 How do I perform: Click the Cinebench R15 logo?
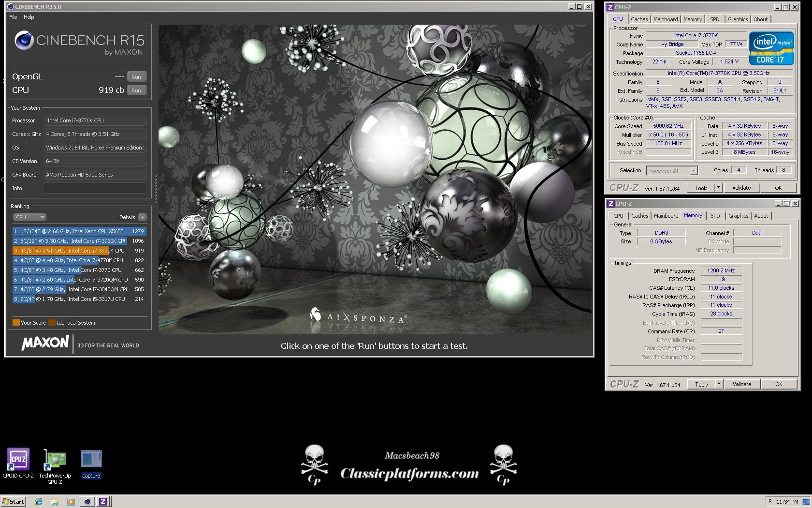pos(79,43)
